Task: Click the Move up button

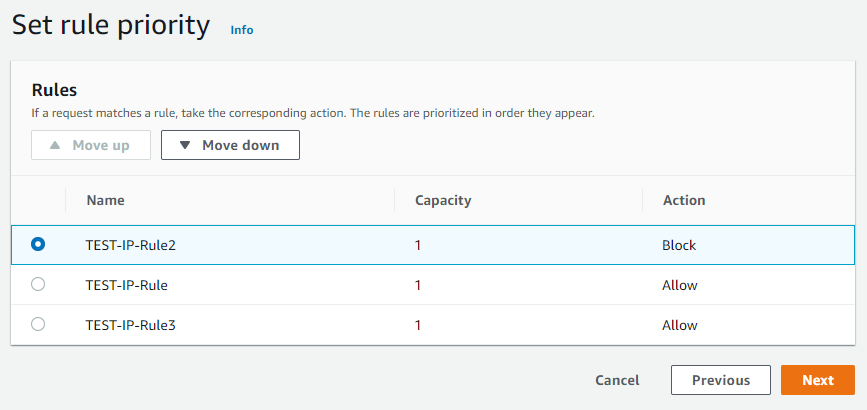Action: click(91, 145)
